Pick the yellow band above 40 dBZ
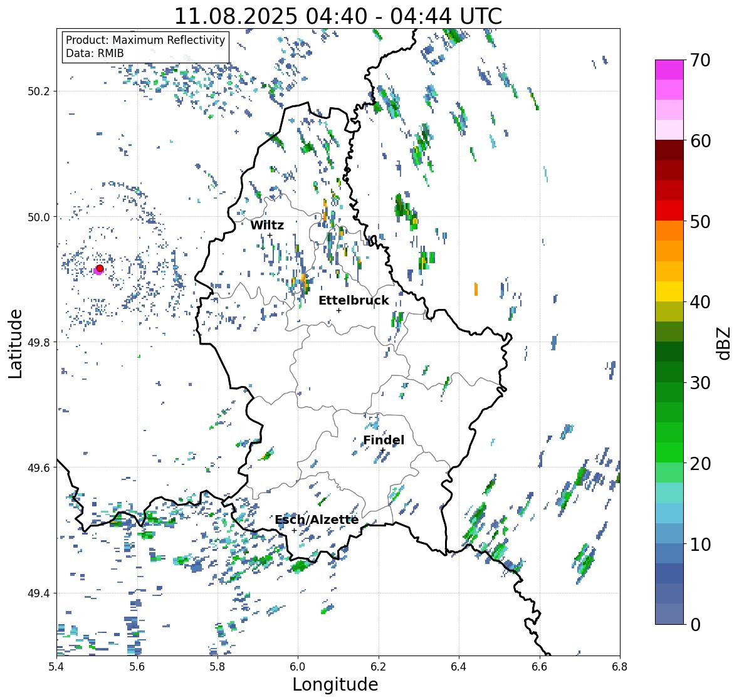This screenshot has width=739, height=700. pyautogui.click(x=669, y=291)
